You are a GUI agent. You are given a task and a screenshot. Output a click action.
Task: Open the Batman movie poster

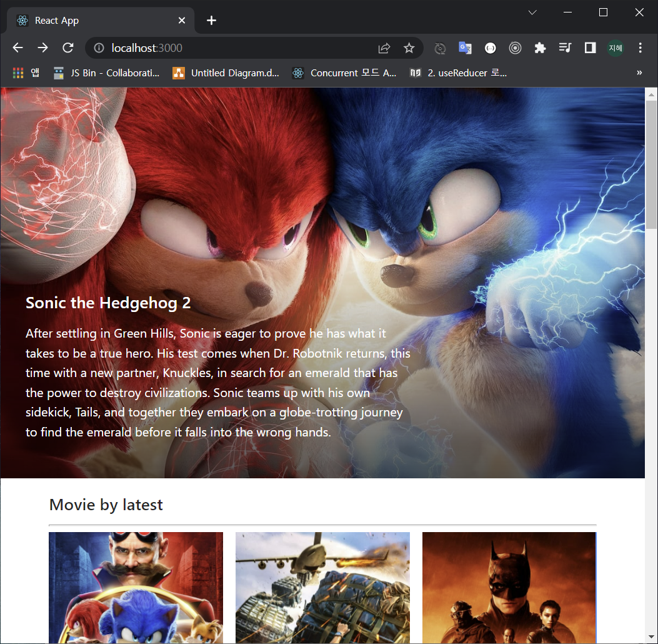509,587
